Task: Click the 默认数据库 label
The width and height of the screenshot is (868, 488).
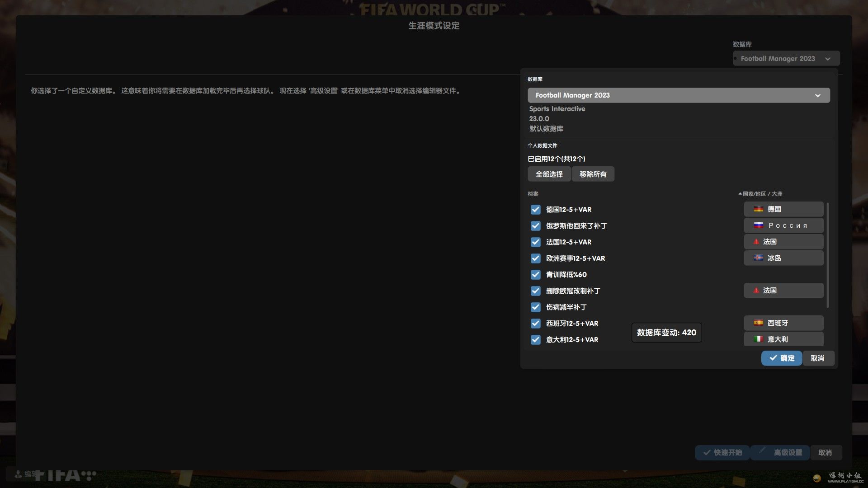Action: coord(546,129)
